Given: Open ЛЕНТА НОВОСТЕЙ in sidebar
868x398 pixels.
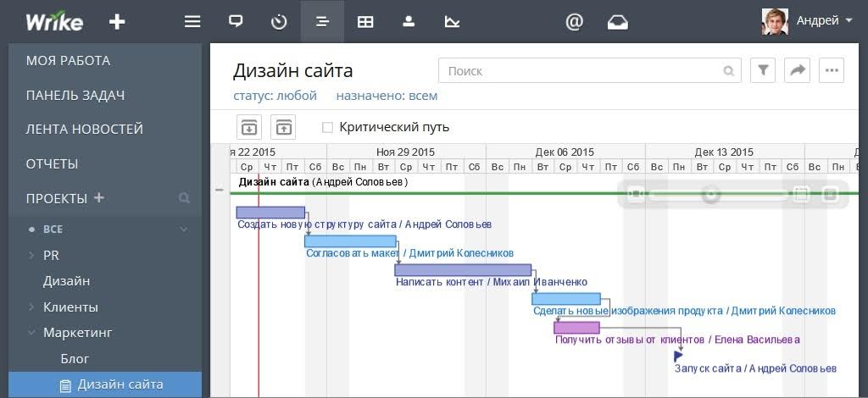Looking at the screenshot, I should click(x=85, y=130).
